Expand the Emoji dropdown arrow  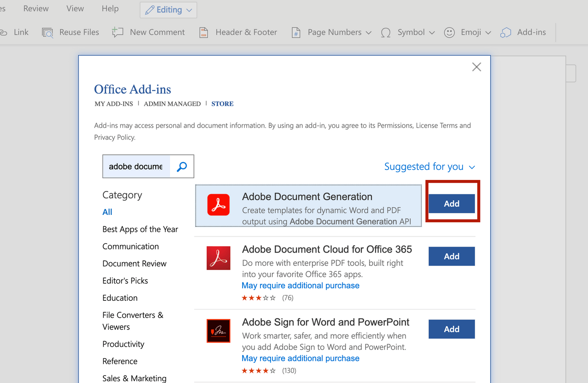488,33
